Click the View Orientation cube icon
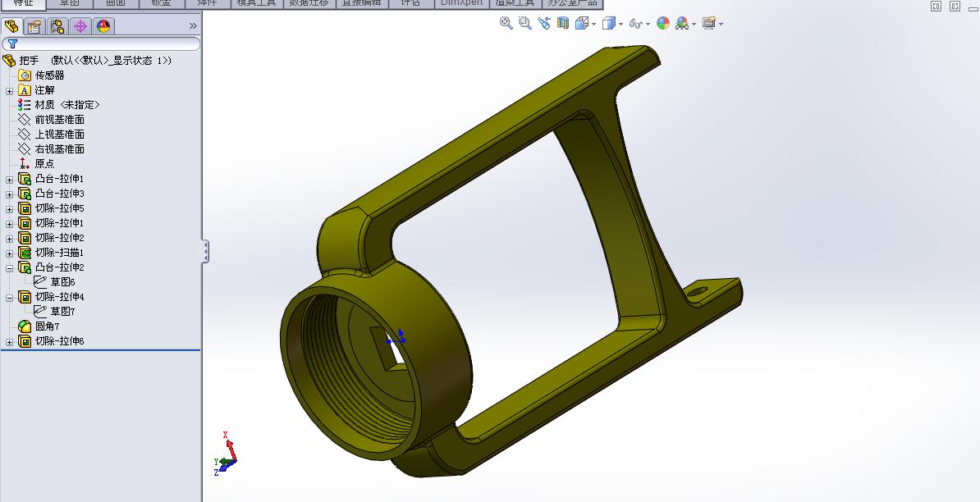The width and height of the screenshot is (980, 502). 581,23
